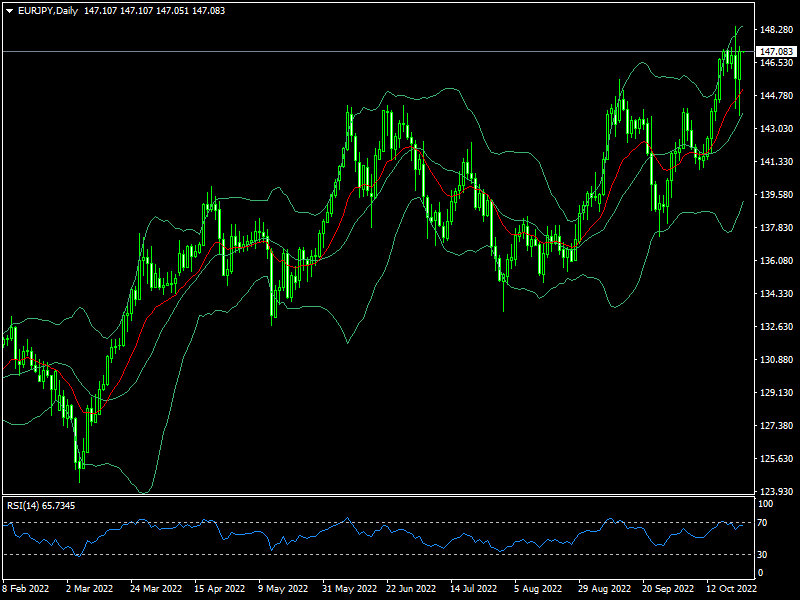Select the 127.380 price scale label
Image resolution: width=800 pixels, height=600 pixels.
[777, 426]
